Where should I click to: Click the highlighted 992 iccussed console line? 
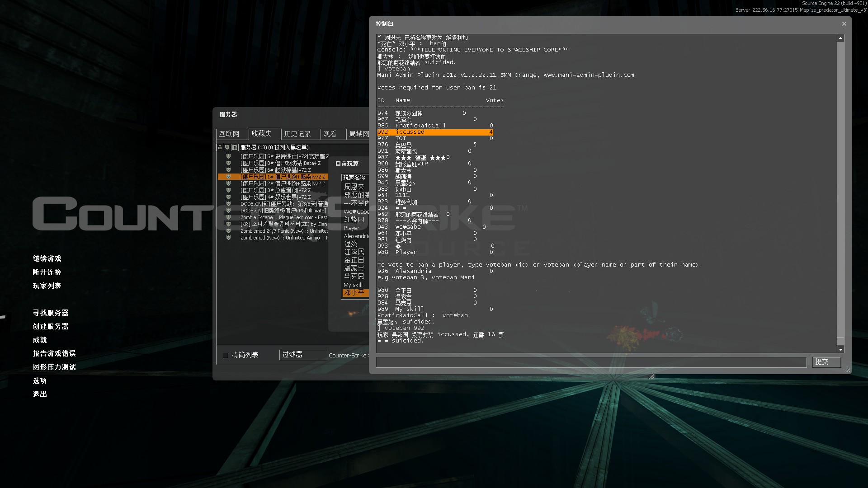[x=435, y=132]
